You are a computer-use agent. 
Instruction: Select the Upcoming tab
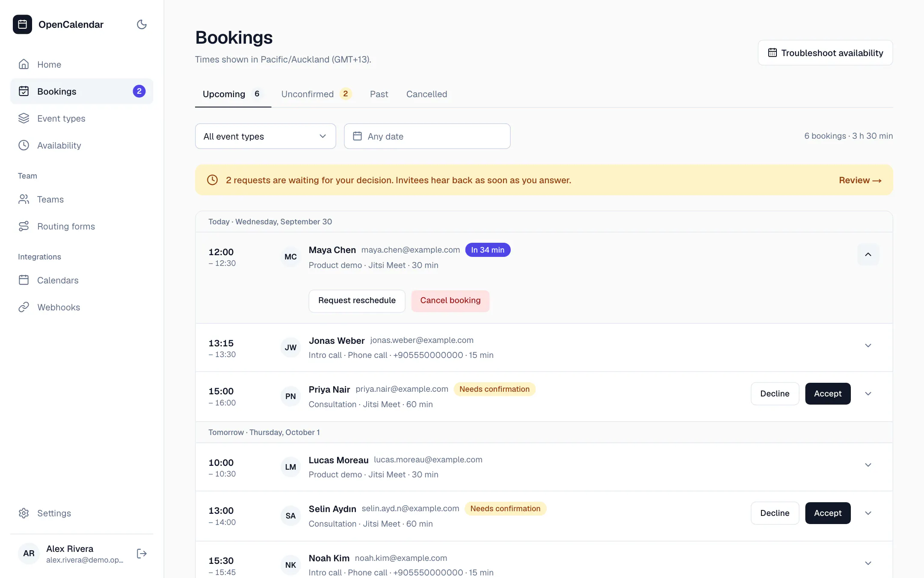click(233, 94)
